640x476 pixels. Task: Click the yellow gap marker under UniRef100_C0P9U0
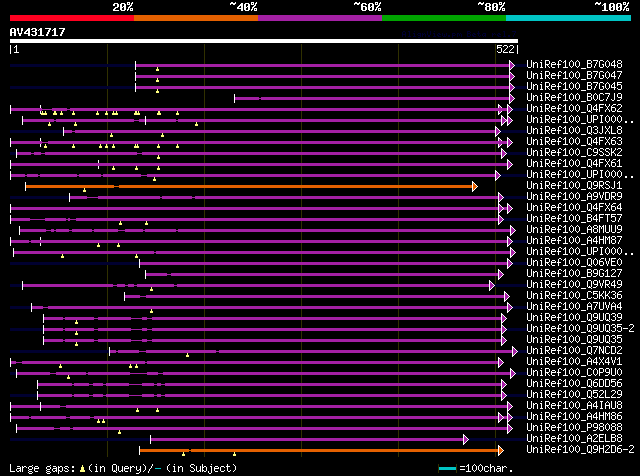point(68,377)
